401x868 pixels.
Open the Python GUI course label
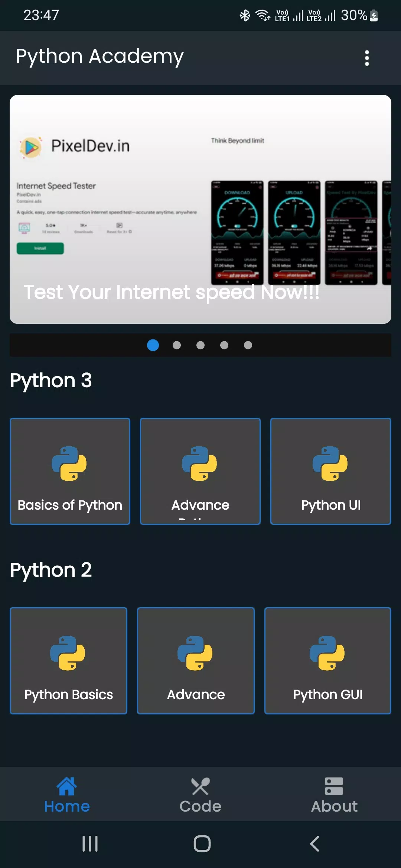click(328, 695)
